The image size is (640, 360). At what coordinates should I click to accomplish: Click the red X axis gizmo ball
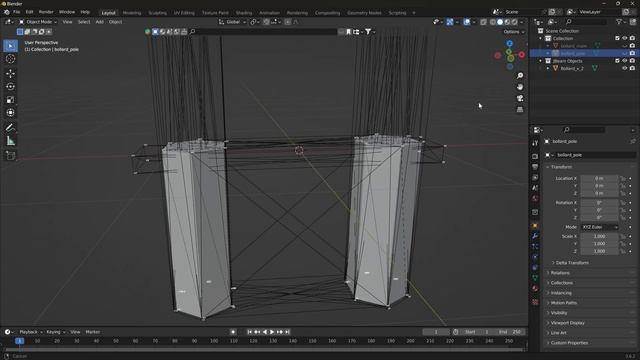click(522, 54)
